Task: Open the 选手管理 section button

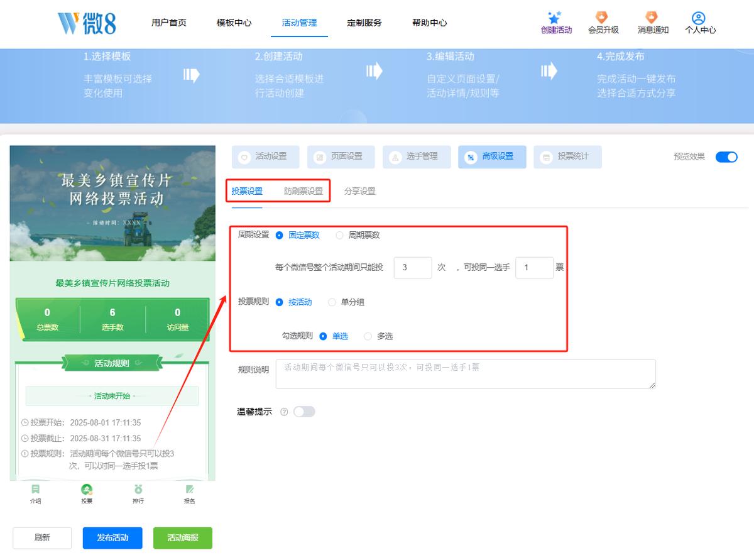Action: click(x=417, y=156)
